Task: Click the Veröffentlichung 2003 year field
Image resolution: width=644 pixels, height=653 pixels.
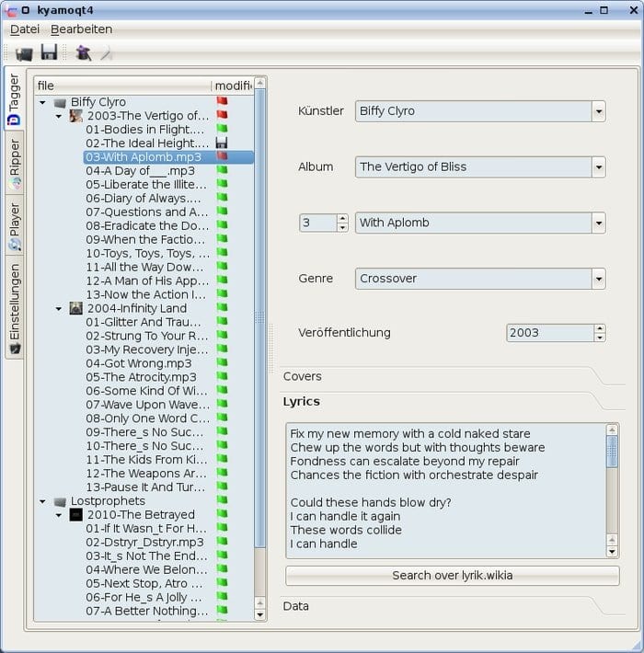Action: (x=550, y=333)
